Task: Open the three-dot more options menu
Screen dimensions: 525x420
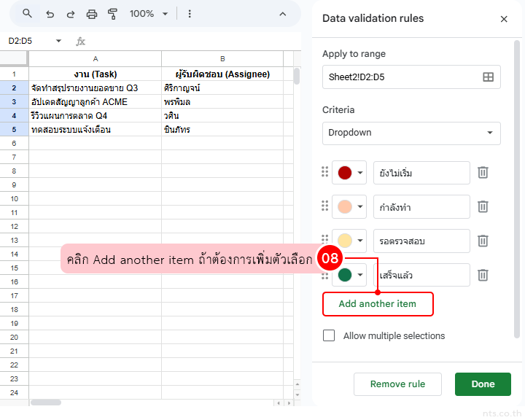Action: (190, 14)
